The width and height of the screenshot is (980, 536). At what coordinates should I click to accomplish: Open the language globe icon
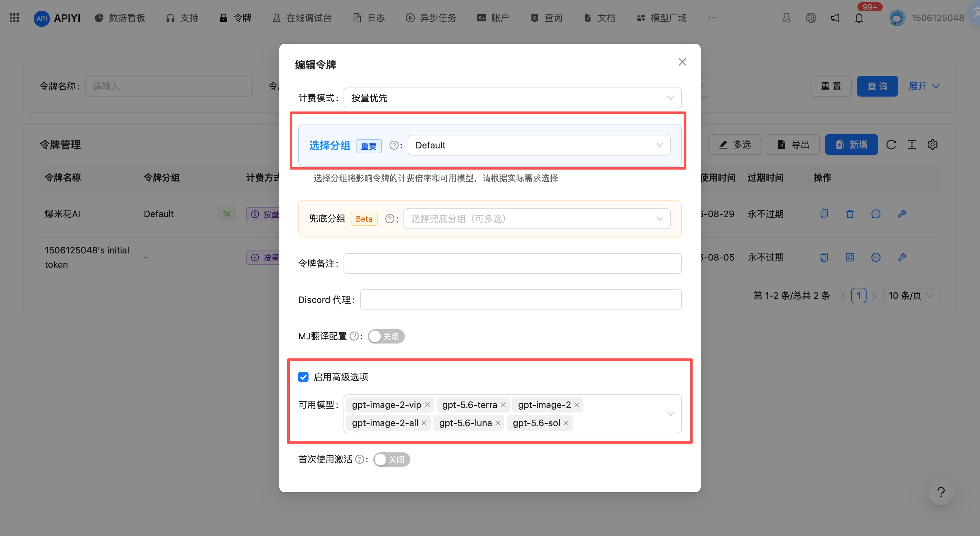811,18
